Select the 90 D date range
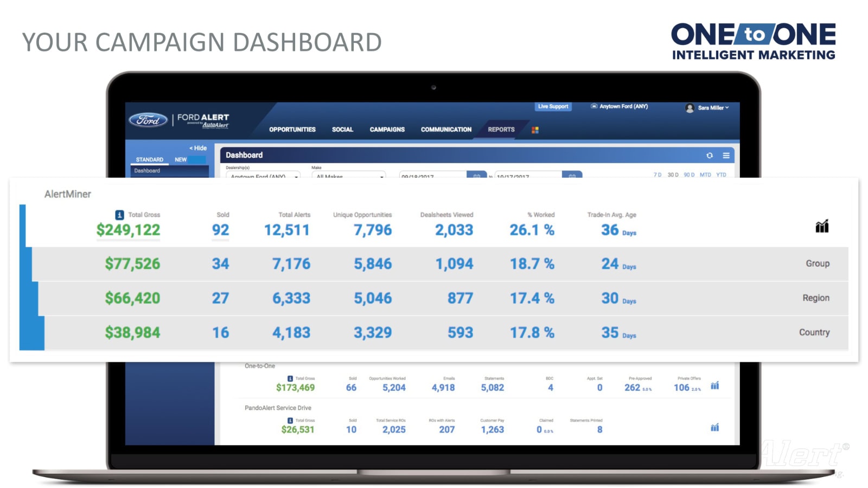 point(689,175)
